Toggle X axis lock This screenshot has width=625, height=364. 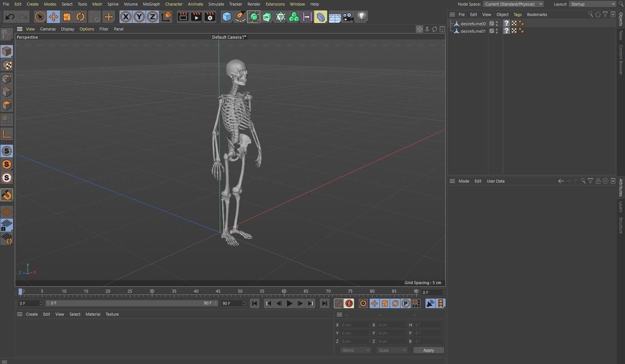126,17
